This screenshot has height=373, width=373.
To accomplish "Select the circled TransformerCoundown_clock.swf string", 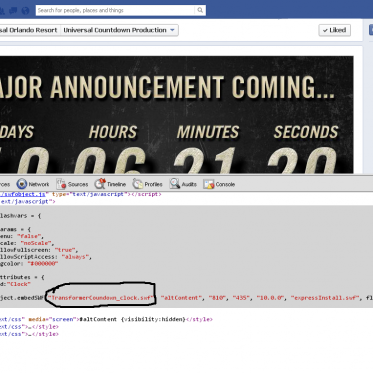I will (x=101, y=298).
